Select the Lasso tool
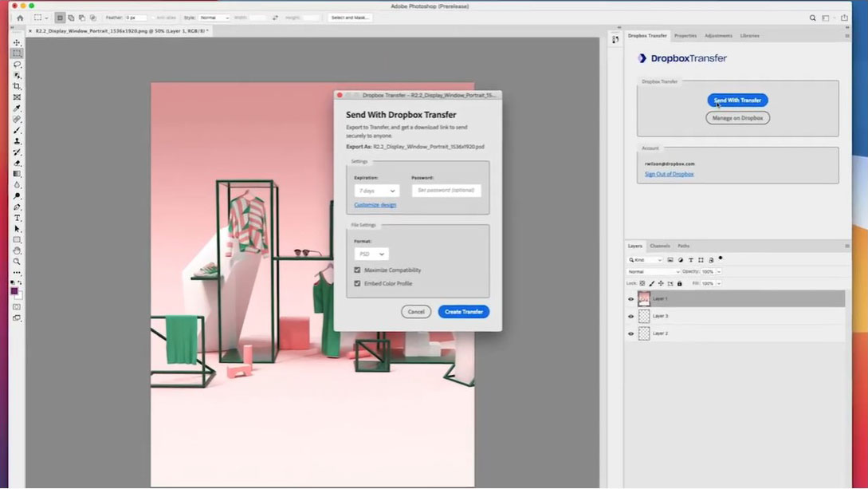Screen dimensions: 868x489 pos(17,65)
